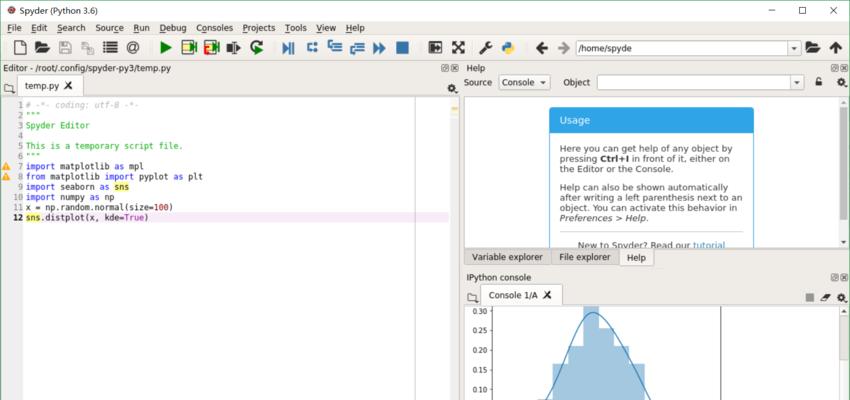Screen dimensions: 850x400
Task: Open the View menu
Action: tap(326, 28)
